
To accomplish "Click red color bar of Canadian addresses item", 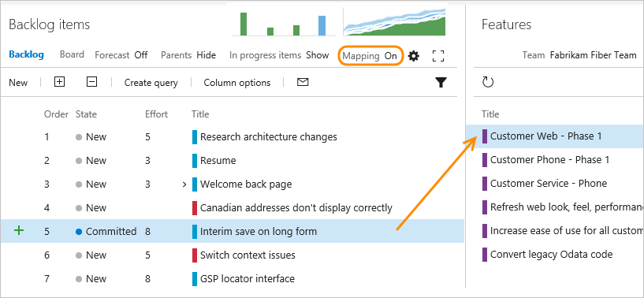I will [195, 207].
